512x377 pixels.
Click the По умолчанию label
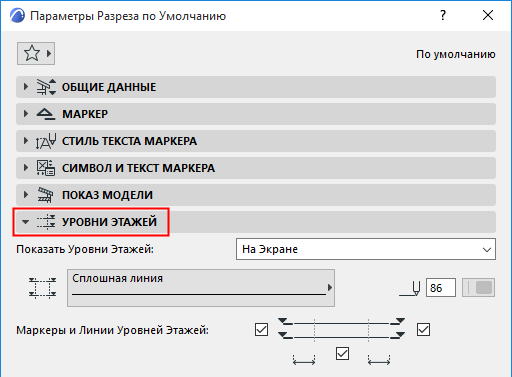tap(456, 54)
